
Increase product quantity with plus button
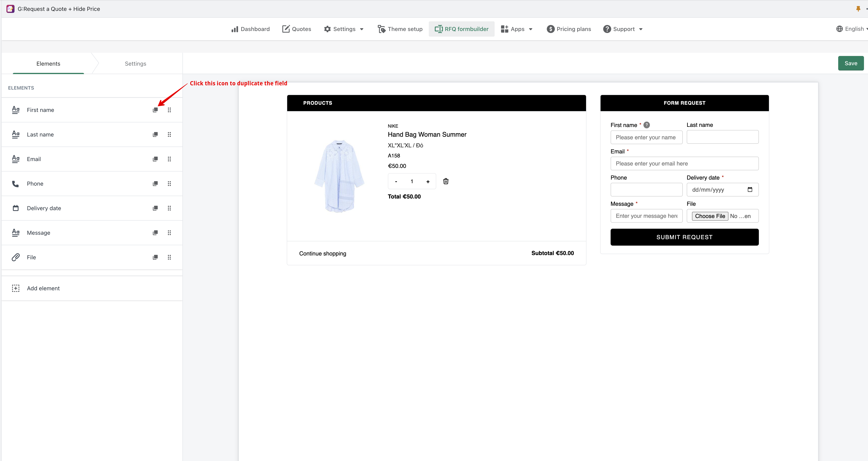(x=428, y=182)
